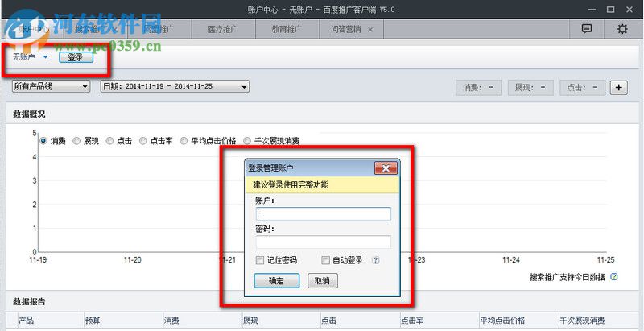Image resolution: width=644 pixels, height=331 pixels.
Task: Focus the 密码 input field
Action: 324,242
